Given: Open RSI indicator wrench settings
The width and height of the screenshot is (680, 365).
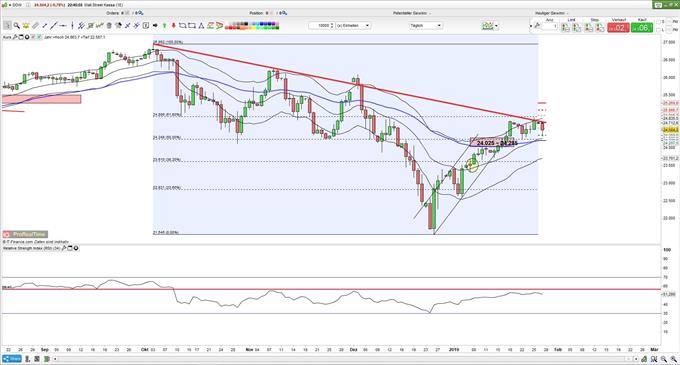Looking at the screenshot, I should coord(64,248).
